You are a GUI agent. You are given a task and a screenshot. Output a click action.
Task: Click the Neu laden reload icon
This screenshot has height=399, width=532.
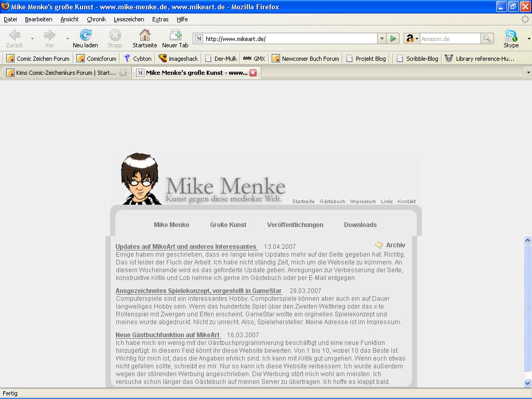tap(85, 35)
